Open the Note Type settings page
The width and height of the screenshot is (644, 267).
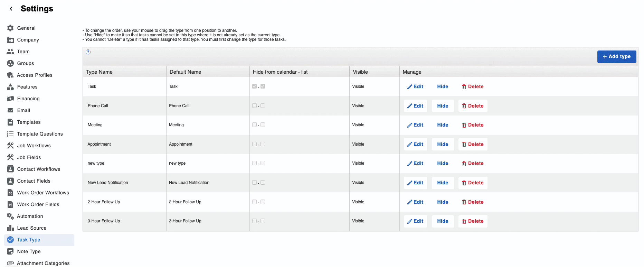[x=29, y=251]
